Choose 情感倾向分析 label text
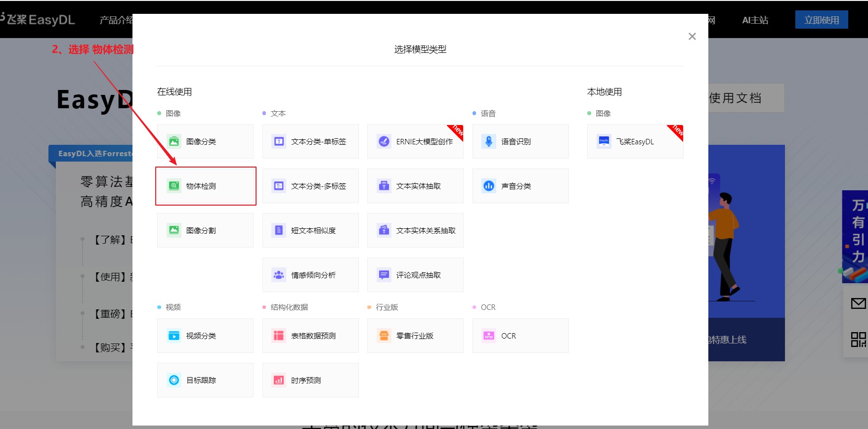 (x=313, y=275)
